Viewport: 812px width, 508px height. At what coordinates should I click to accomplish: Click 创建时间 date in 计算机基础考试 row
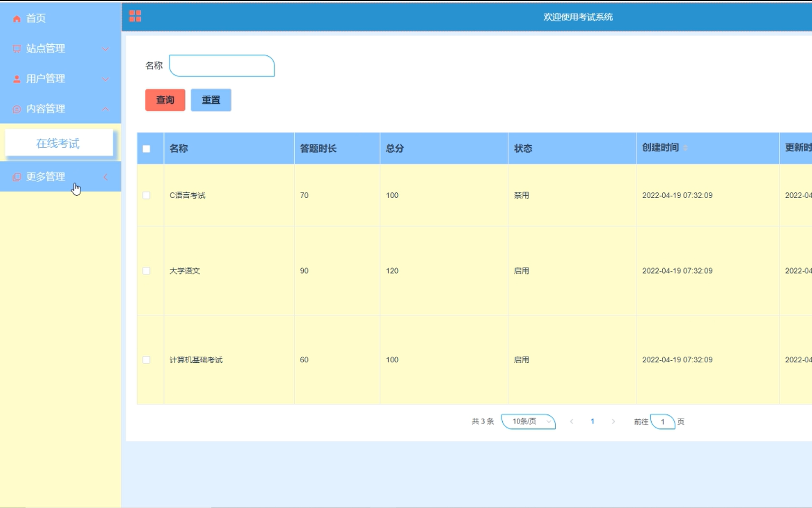pos(677,359)
